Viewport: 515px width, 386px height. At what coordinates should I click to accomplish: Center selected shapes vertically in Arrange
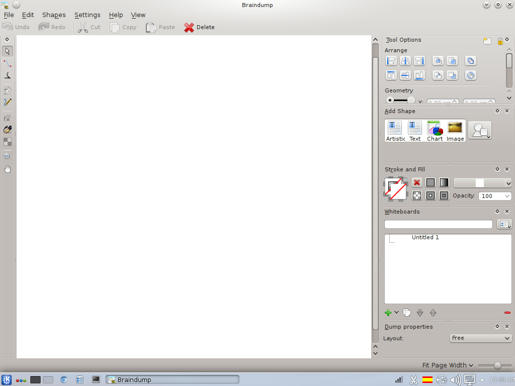click(x=405, y=75)
